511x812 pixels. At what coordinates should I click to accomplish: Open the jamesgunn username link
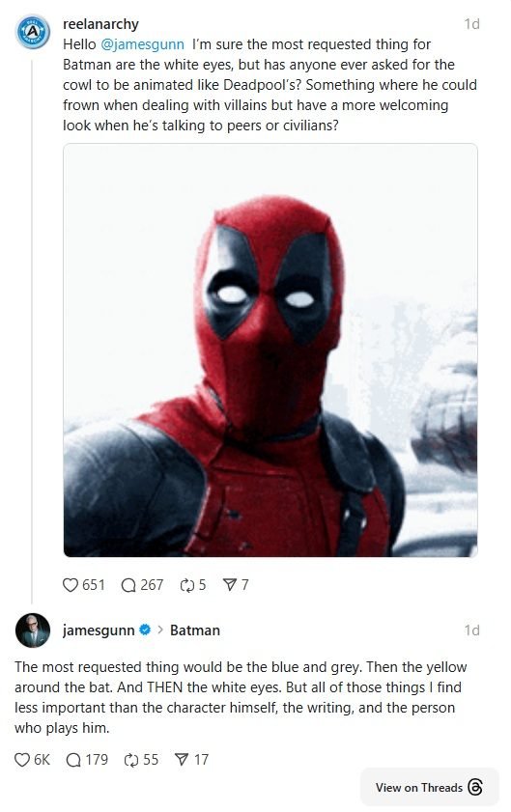(x=99, y=630)
